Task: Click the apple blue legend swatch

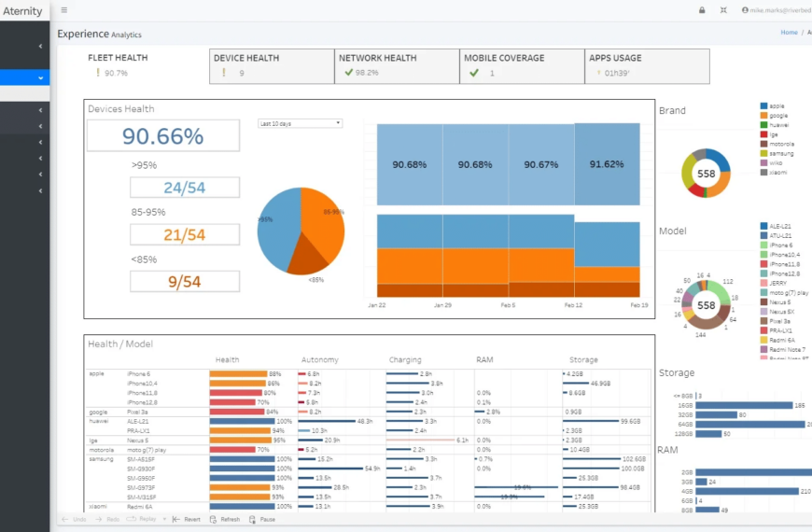Action: [764, 106]
